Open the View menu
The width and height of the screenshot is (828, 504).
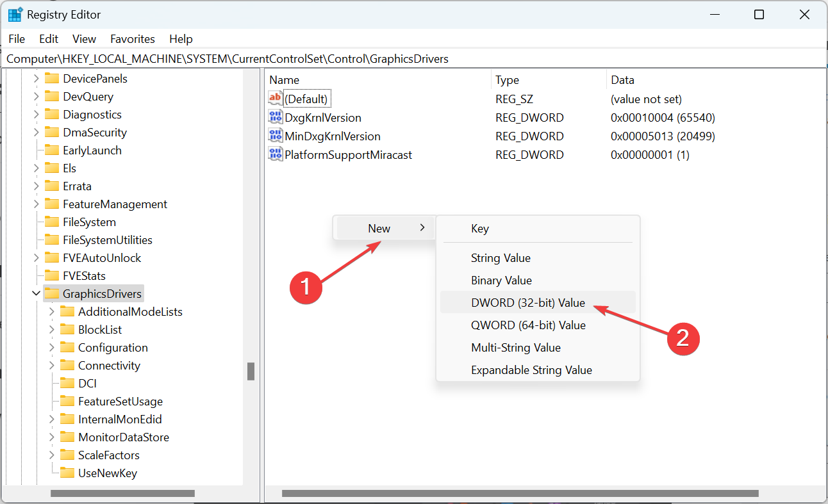pyautogui.click(x=84, y=39)
